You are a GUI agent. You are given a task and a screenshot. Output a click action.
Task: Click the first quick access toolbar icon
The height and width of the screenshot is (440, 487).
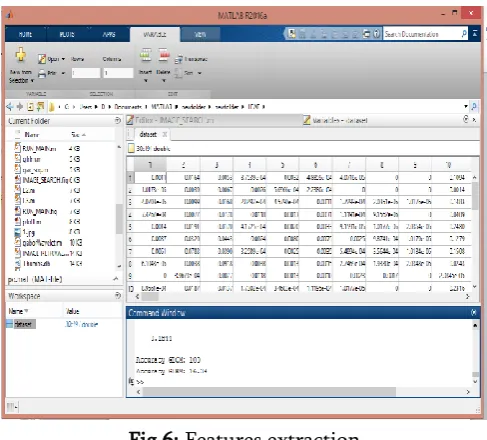(292, 34)
